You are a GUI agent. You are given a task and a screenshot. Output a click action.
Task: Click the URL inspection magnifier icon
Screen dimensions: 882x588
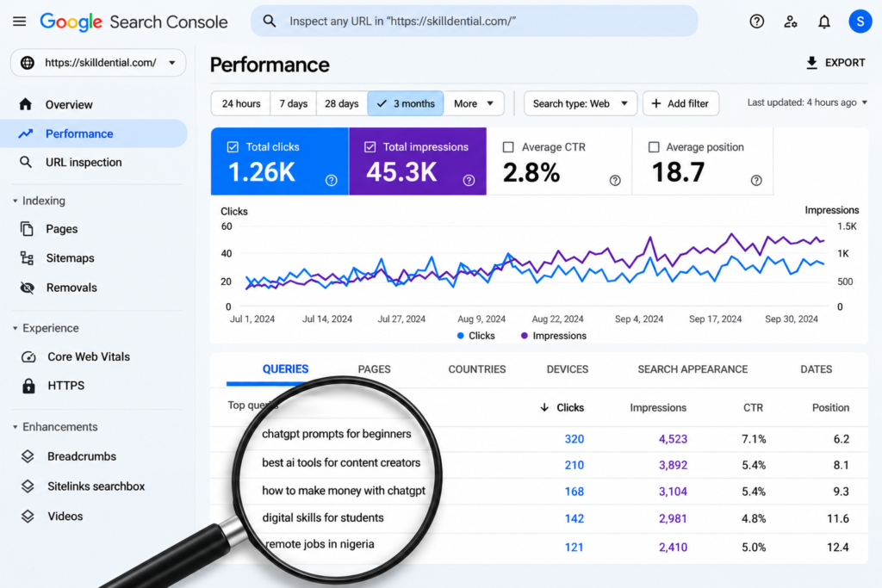pos(25,162)
